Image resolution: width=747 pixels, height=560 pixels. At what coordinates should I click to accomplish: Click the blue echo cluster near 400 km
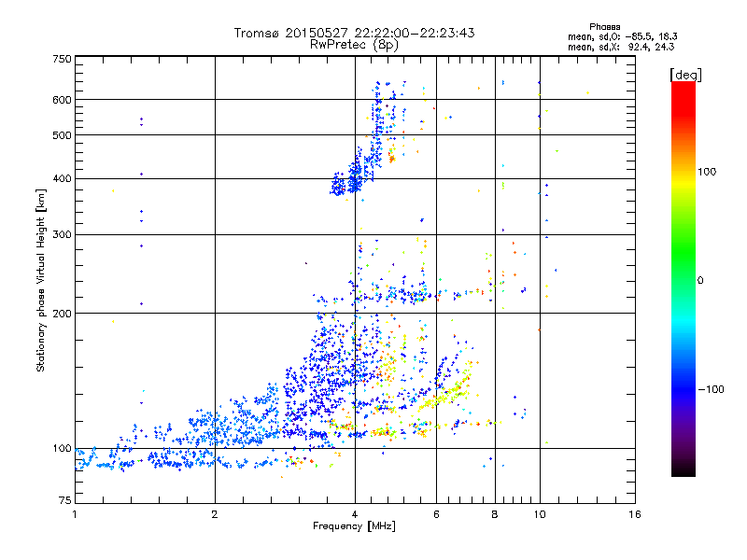point(346,181)
